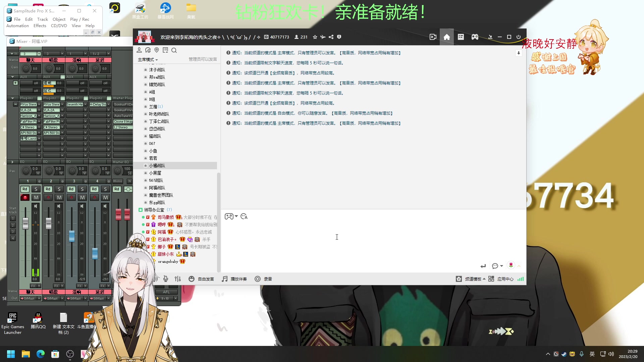Open the chat bubble icon above channel list

pyautogui.click(x=148, y=50)
